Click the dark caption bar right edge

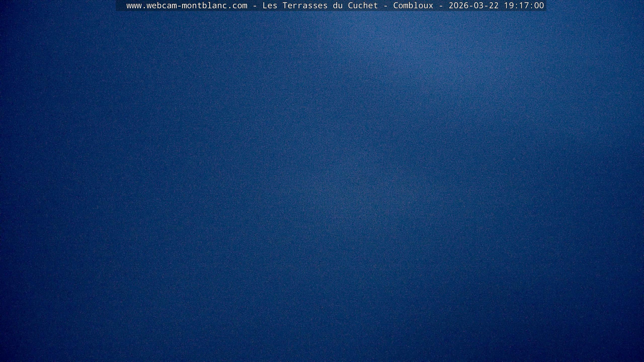[x=545, y=6]
